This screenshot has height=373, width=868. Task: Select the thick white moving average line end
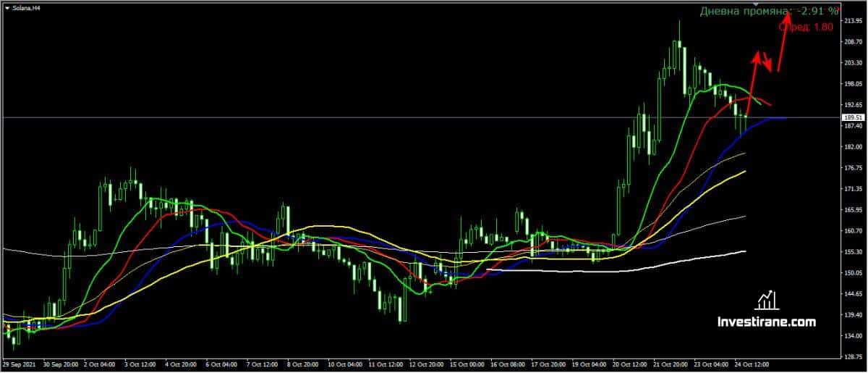[744, 251]
